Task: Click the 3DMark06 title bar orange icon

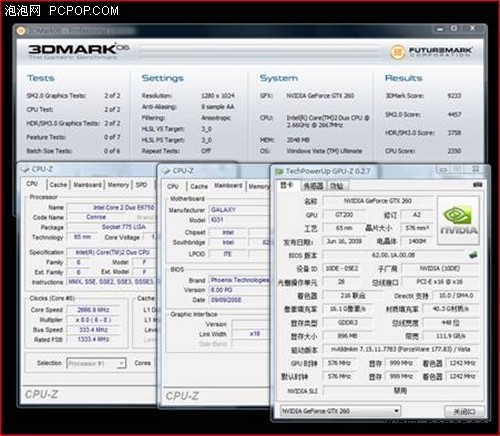Action: pos(21,31)
